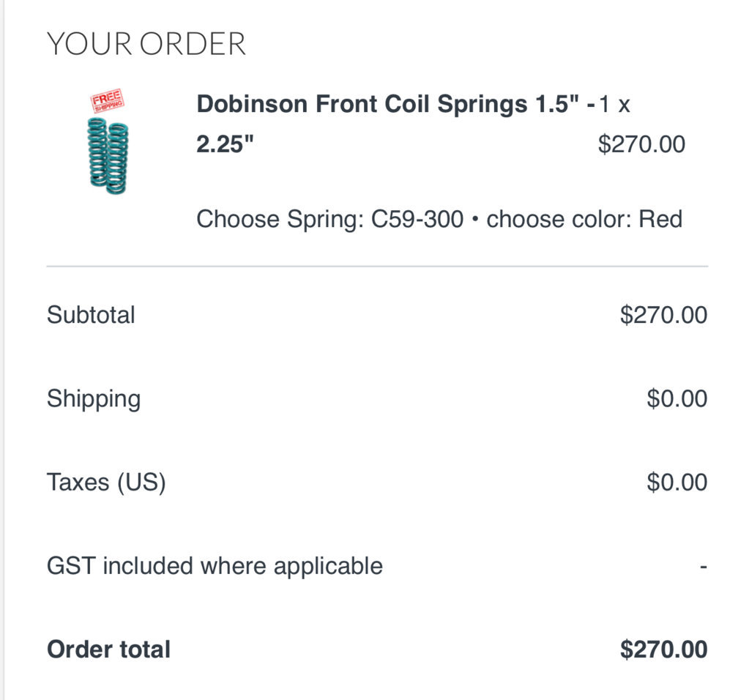The width and height of the screenshot is (749, 700).
Task: Click the Subtotal label
Action: (91, 315)
